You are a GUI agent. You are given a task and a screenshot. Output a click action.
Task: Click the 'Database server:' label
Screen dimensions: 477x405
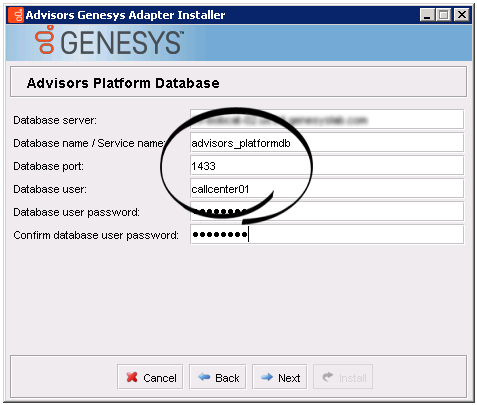[55, 120]
